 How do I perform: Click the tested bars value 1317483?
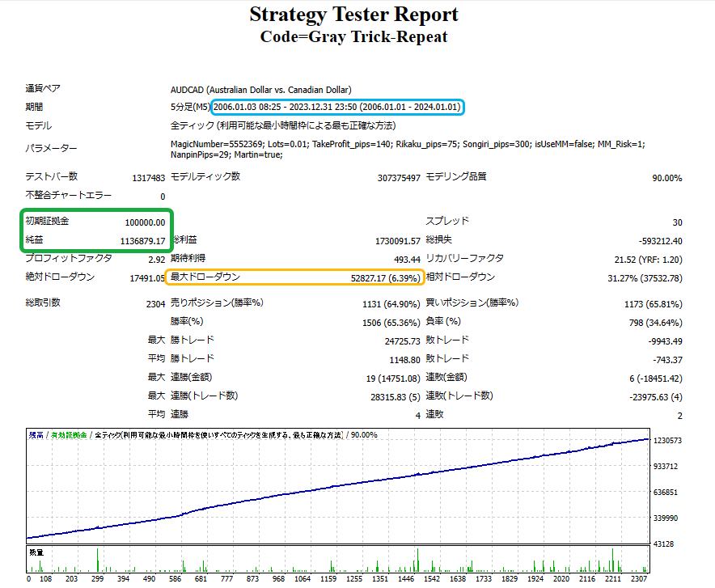[x=149, y=178]
